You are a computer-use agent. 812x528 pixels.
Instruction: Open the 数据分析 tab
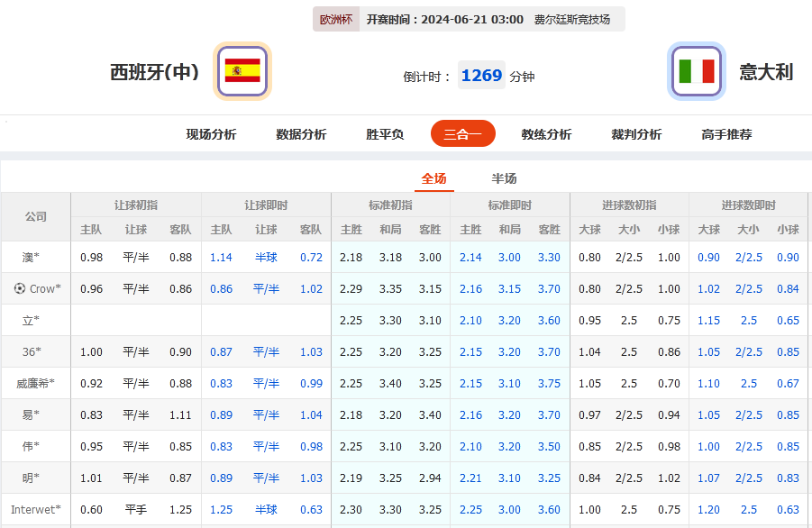click(x=298, y=133)
